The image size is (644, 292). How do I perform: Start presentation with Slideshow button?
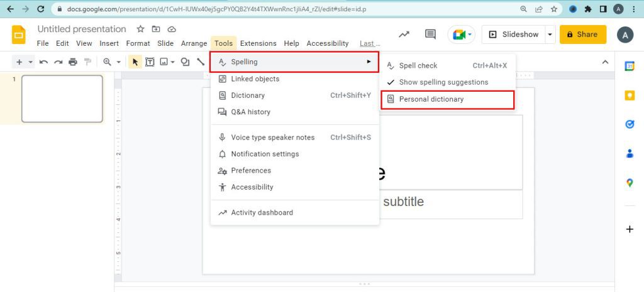pos(514,35)
